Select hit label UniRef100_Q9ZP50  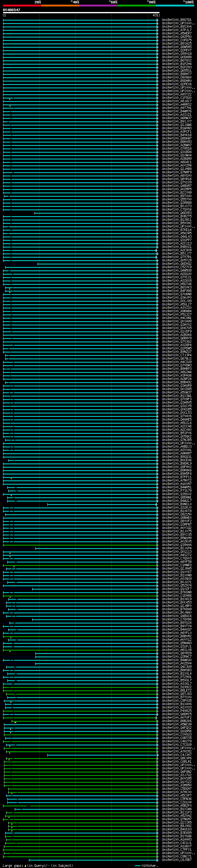[x=177, y=37]
